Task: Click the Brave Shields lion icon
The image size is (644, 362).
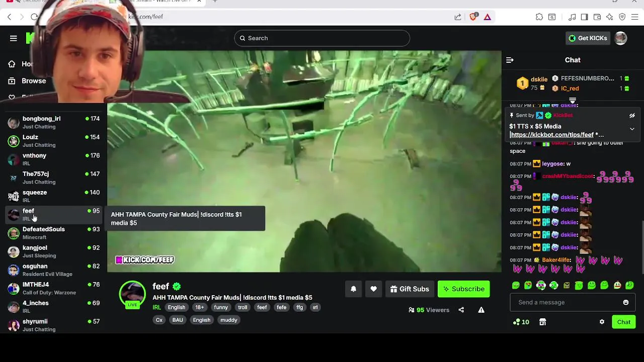Action: click(473, 17)
